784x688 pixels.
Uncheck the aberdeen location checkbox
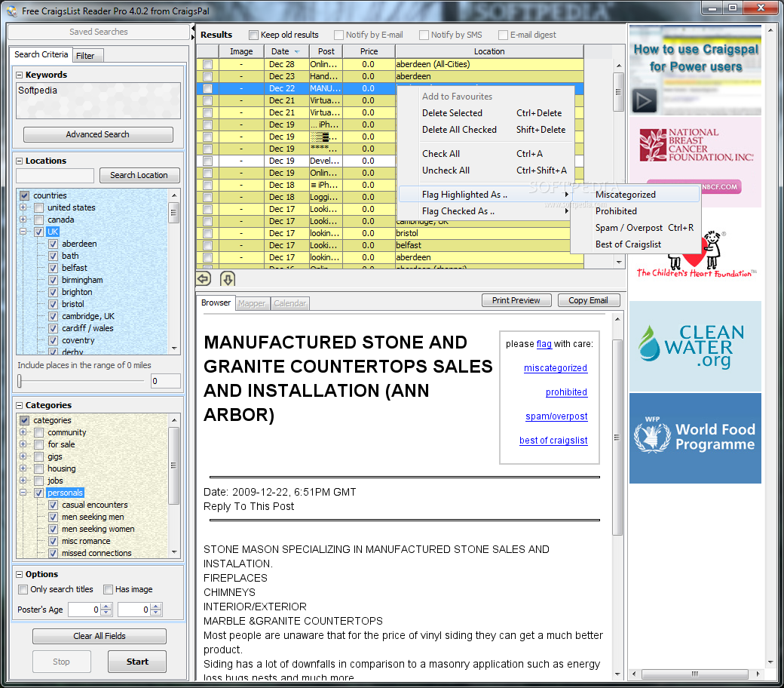(x=53, y=244)
